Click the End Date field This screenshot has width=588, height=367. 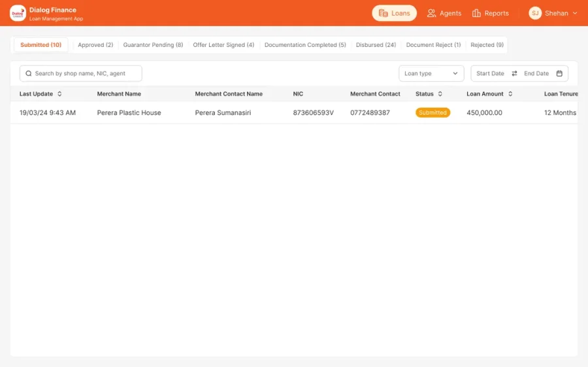pyautogui.click(x=536, y=74)
